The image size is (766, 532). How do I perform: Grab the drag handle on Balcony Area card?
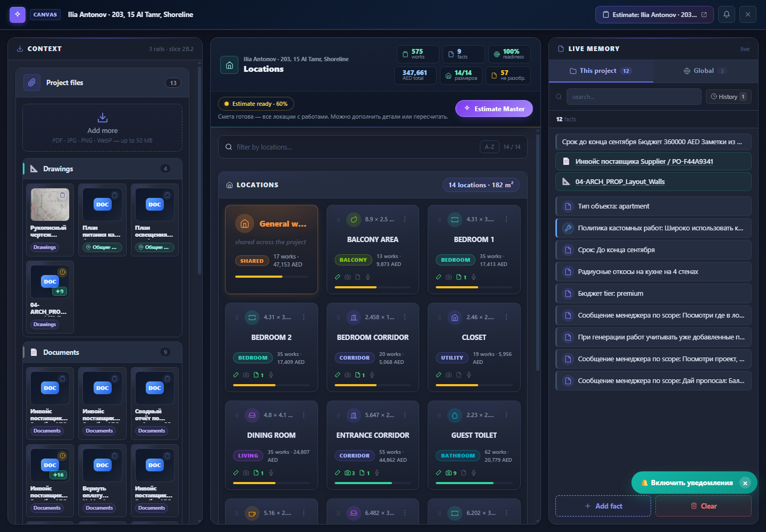pos(338,219)
